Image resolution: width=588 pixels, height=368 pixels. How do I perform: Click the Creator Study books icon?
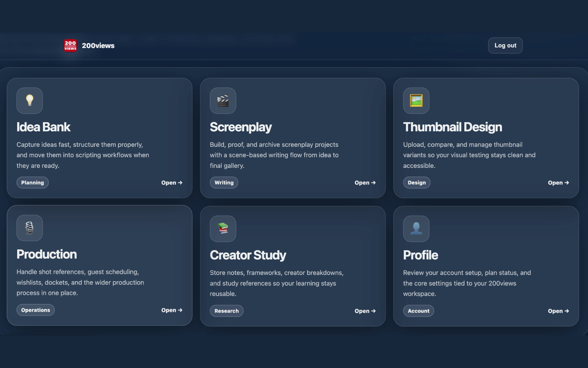tap(223, 229)
